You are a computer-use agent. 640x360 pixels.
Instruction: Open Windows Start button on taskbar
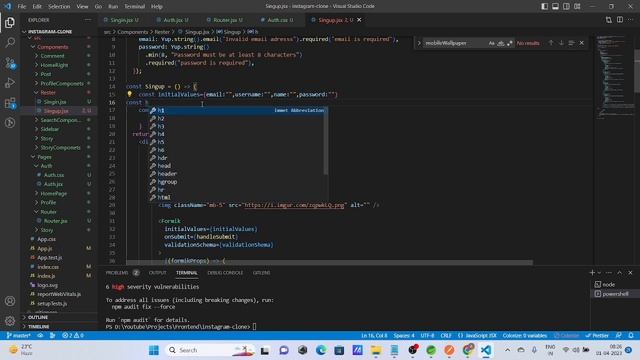tap(154, 350)
